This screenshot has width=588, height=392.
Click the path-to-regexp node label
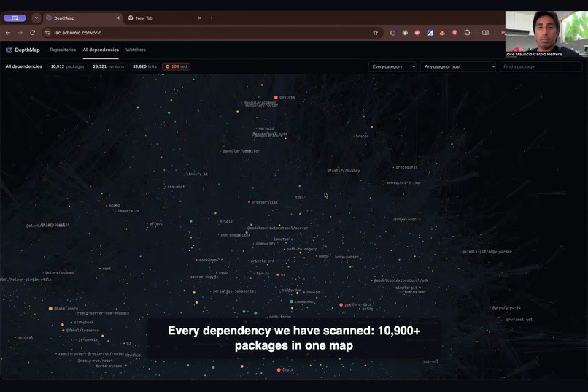click(302, 249)
